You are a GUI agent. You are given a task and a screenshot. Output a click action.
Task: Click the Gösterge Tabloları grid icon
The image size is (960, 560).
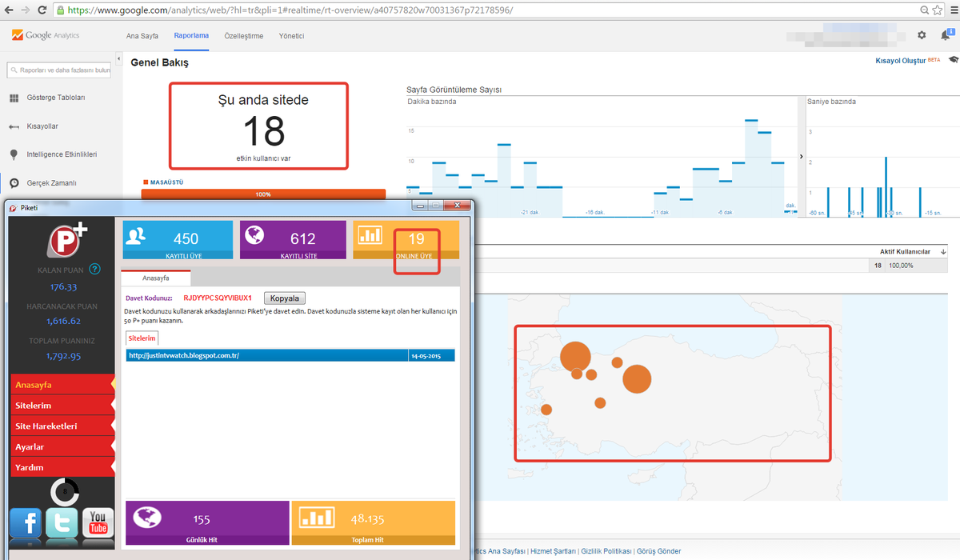[x=14, y=98]
